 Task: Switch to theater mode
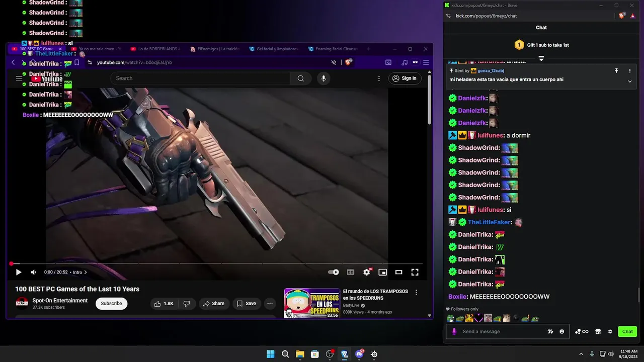(398, 272)
